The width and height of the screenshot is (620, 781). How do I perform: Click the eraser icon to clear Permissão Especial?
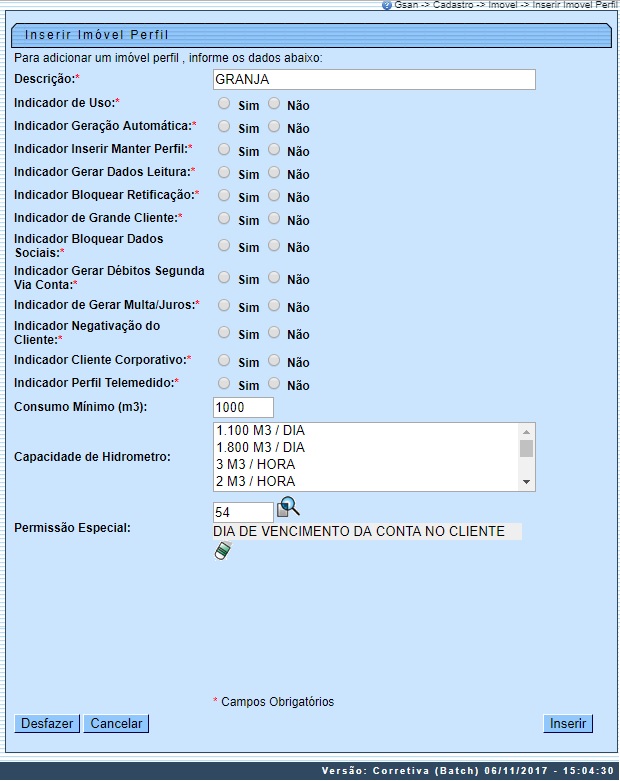[222, 551]
